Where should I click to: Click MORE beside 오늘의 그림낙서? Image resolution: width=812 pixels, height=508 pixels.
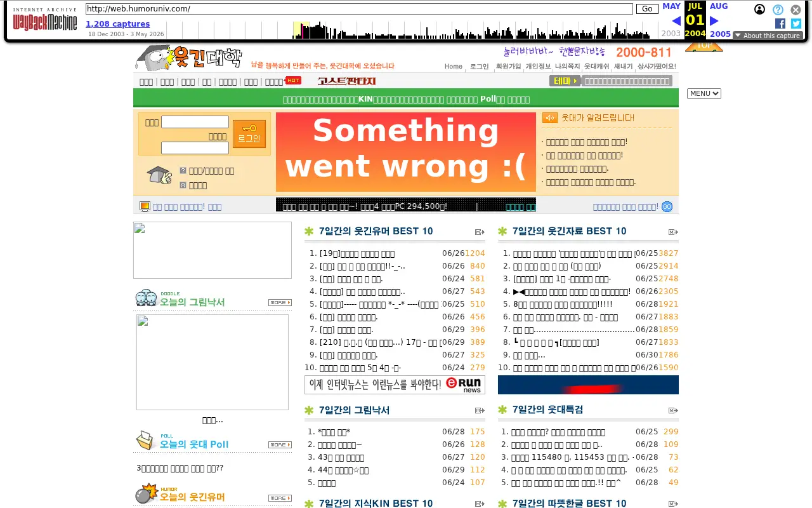[280, 302]
